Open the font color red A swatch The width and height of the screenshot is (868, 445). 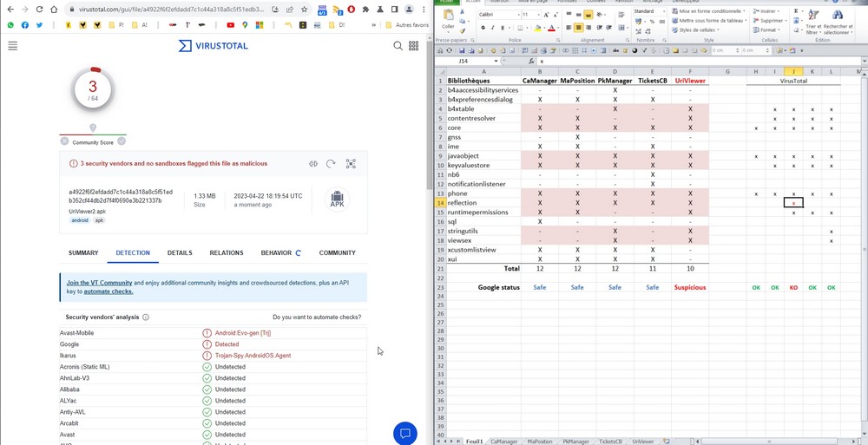pyautogui.click(x=551, y=28)
